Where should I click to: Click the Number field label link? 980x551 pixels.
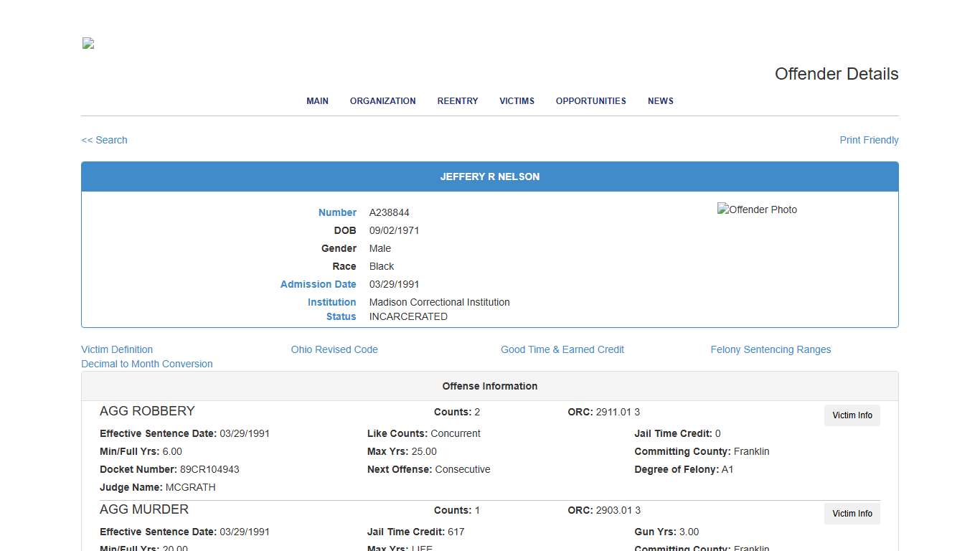[337, 212]
